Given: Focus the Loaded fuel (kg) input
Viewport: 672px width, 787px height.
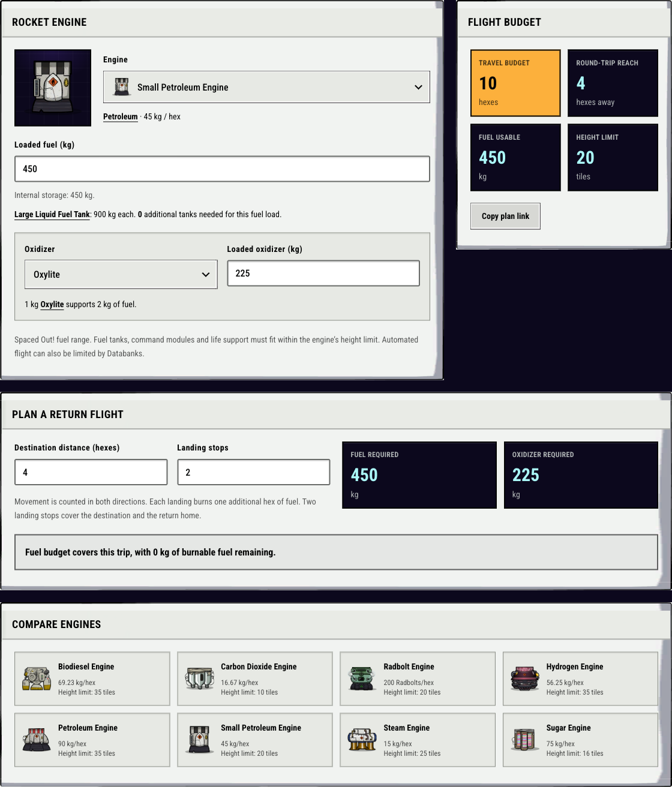Looking at the screenshot, I should 222,169.
